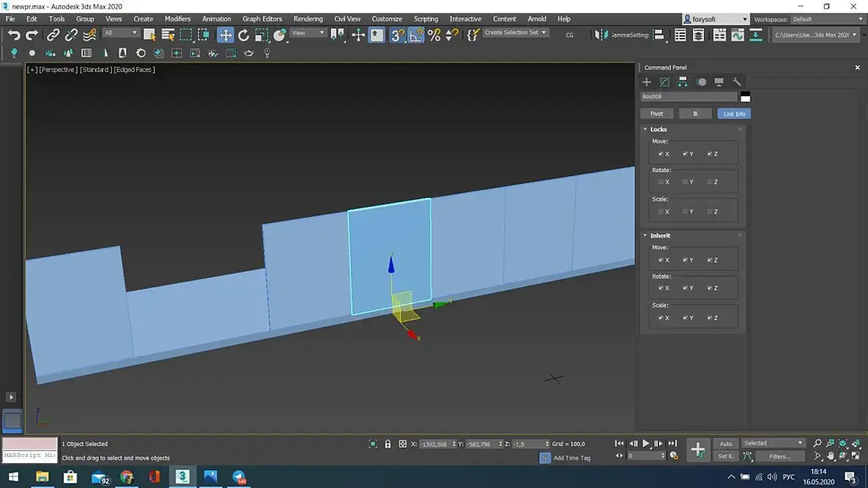Image resolution: width=868 pixels, height=488 pixels.
Task: Click the Undo arrow in main toolbar
Action: tap(13, 35)
